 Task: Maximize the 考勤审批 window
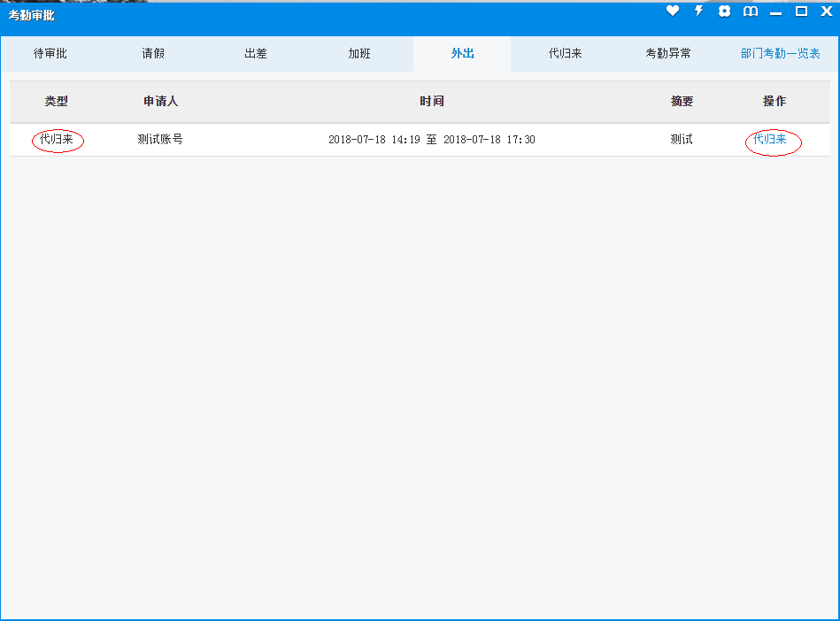tap(801, 11)
